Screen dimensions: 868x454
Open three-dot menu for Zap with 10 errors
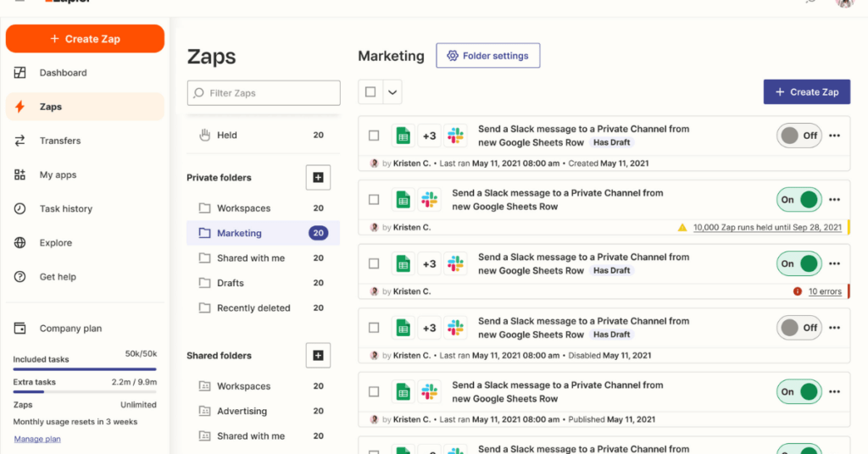coord(835,263)
